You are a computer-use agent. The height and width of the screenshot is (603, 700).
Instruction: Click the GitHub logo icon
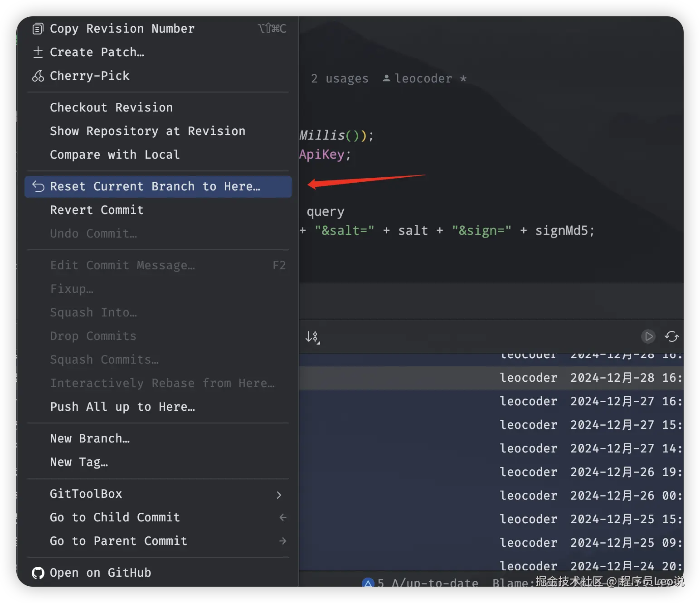38,573
